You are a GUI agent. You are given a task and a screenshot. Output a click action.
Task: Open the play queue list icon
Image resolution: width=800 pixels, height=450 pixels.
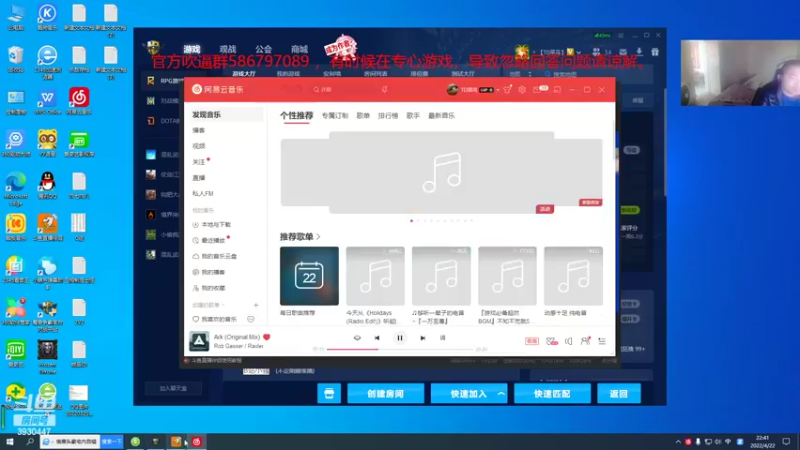[602, 341]
